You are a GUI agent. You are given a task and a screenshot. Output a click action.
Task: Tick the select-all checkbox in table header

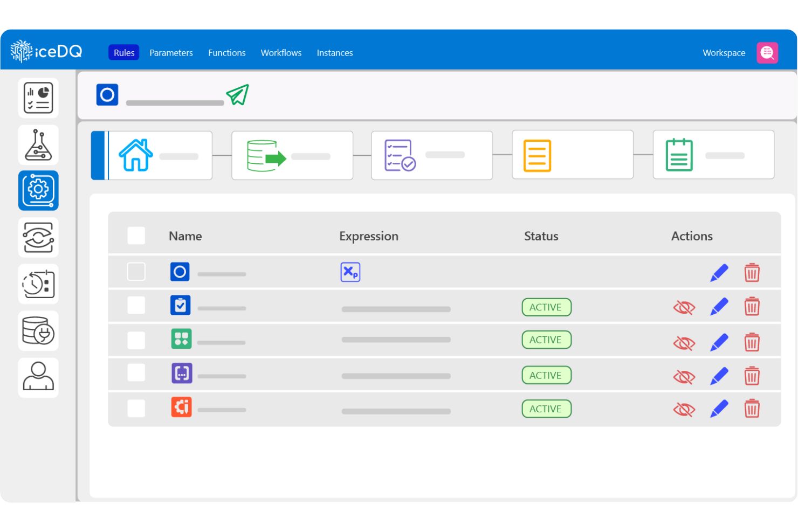136,236
